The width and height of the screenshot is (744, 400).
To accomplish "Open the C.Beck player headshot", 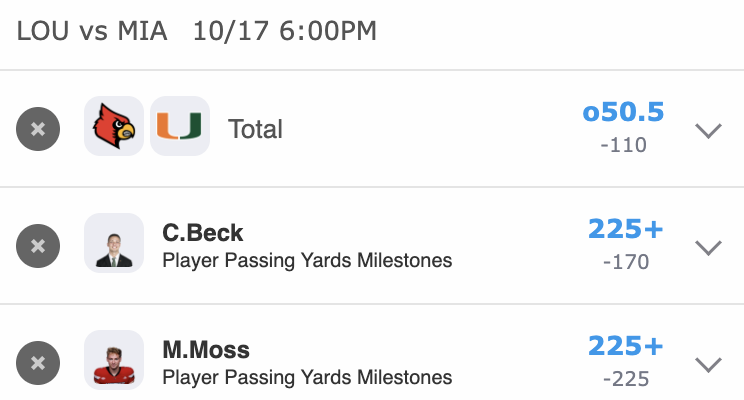I will coord(114,243).
